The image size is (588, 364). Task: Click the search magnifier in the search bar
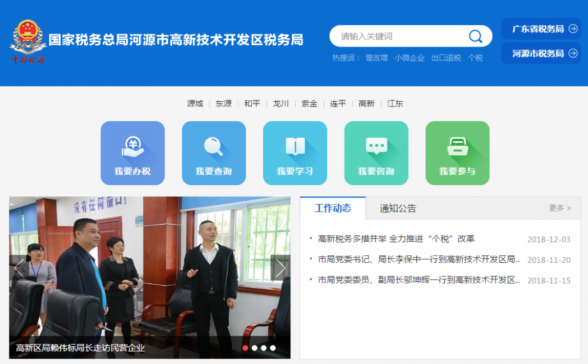(x=475, y=36)
